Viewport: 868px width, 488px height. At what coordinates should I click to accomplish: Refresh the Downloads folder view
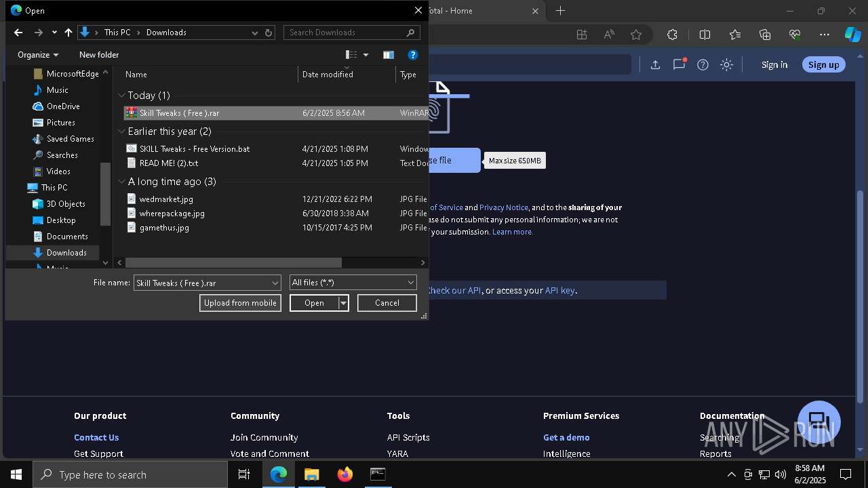(x=269, y=33)
